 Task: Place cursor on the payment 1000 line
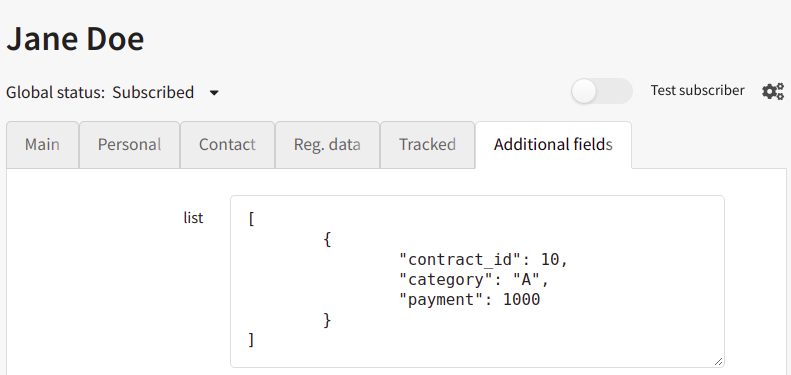469,300
